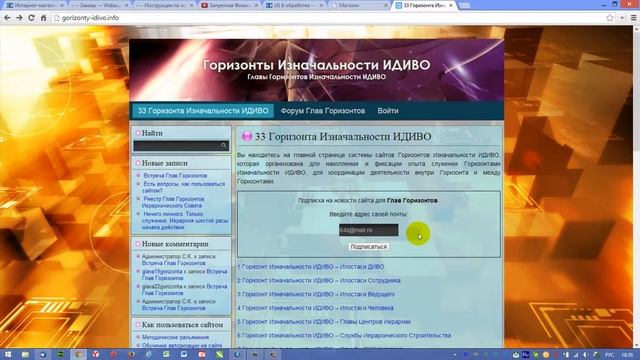
Task: Click the volume icon in the system tray
Action: [x=585, y=355]
